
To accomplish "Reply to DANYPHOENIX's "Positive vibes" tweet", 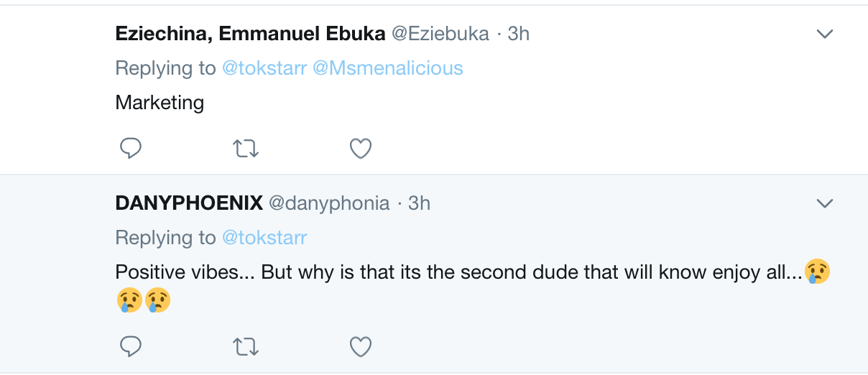I will pos(130,348).
